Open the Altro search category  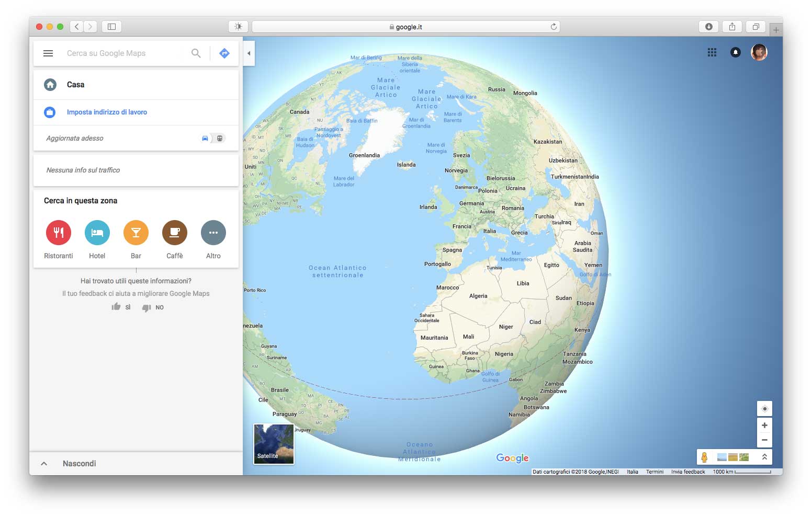pos(213,233)
